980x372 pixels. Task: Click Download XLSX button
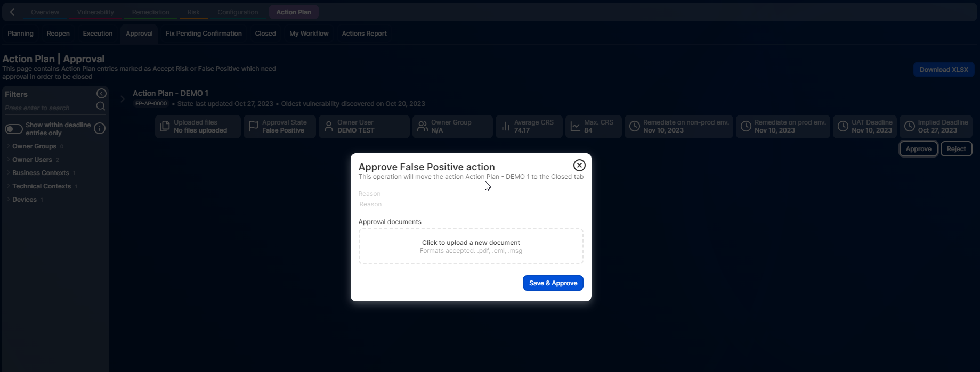[x=944, y=70]
